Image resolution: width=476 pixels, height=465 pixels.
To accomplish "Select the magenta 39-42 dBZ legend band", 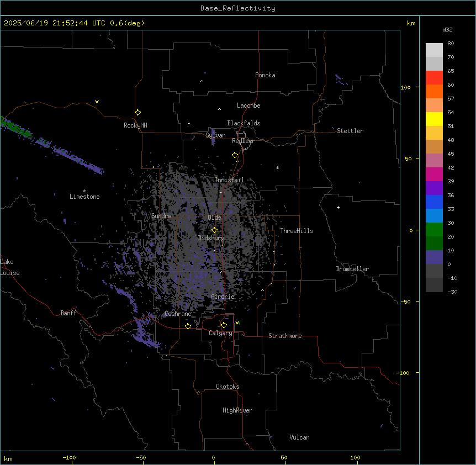I will click(434, 174).
